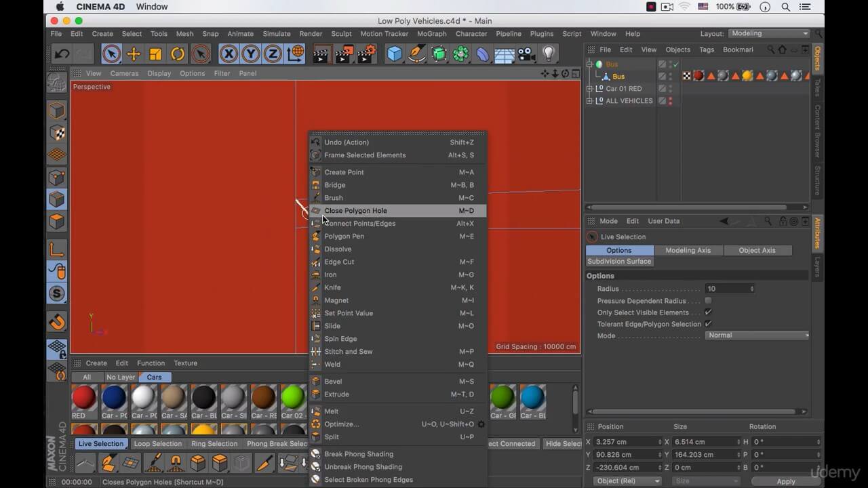
Task: Toggle Tolerant Edge/Polygon Selection checkbox
Action: pos(708,324)
